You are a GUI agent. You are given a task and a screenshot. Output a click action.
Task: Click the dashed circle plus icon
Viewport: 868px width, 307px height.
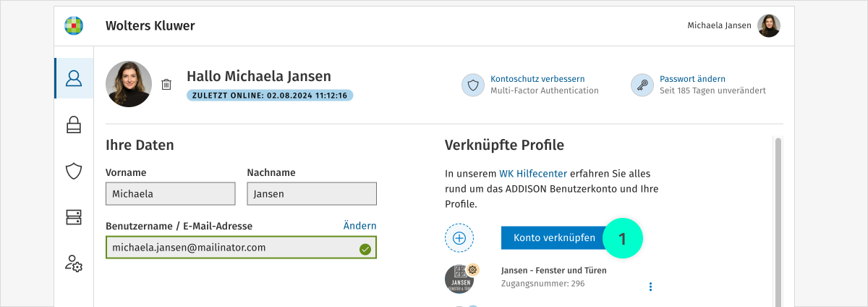click(459, 237)
